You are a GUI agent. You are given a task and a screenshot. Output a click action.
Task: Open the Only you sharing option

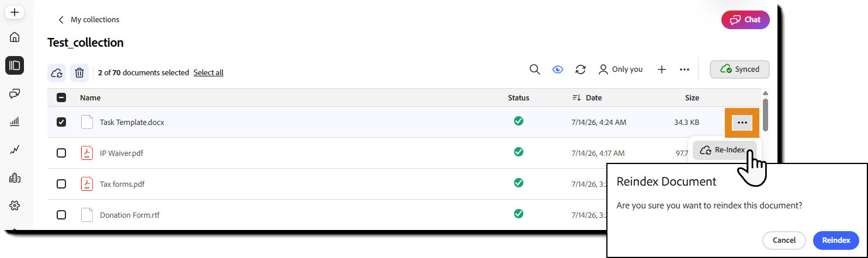pos(620,69)
